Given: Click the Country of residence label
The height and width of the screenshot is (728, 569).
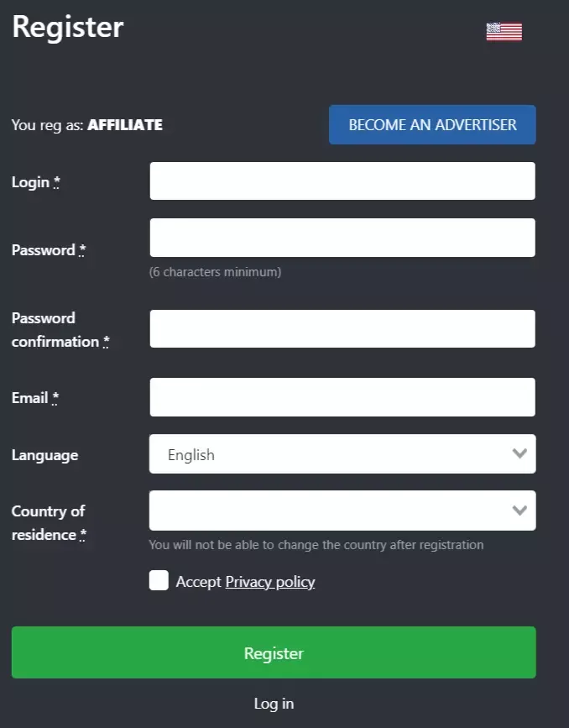Looking at the screenshot, I should pos(48,522).
